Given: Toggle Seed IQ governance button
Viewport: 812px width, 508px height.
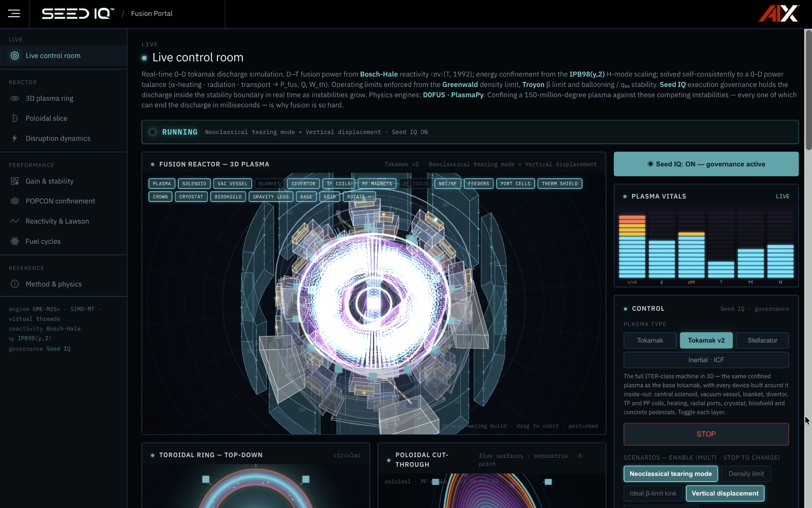Looking at the screenshot, I should [x=706, y=164].
